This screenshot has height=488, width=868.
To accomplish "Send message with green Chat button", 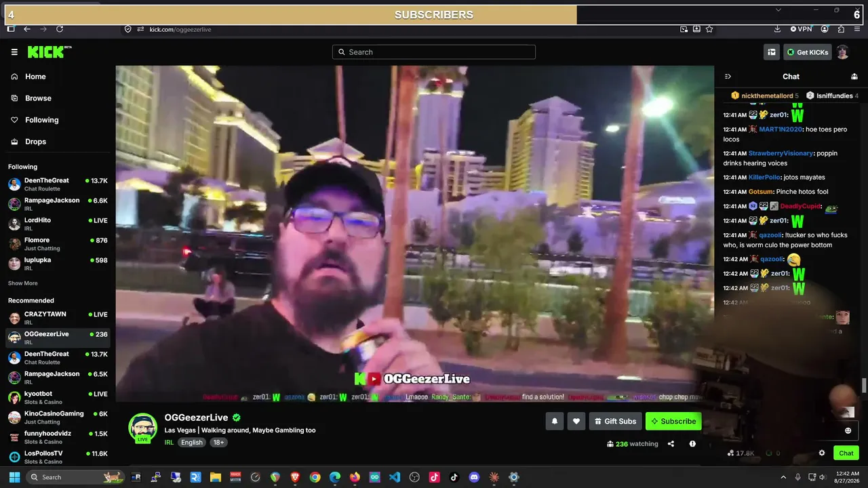I will [846, 453].
